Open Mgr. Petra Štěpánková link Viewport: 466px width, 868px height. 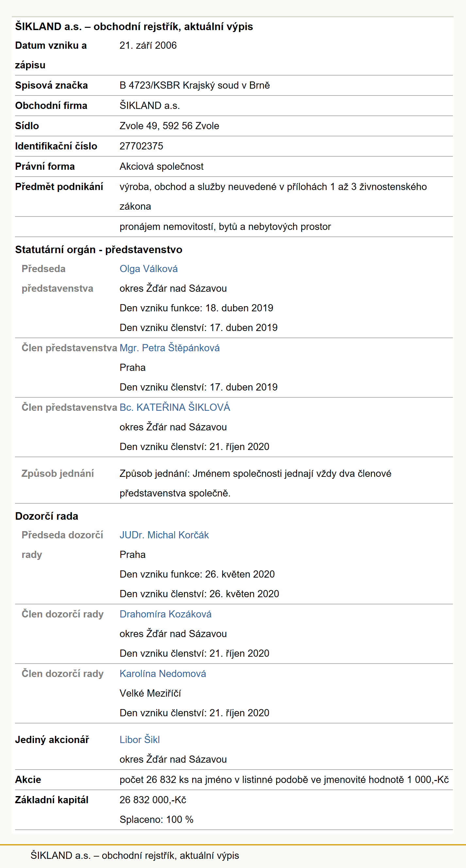169,348
